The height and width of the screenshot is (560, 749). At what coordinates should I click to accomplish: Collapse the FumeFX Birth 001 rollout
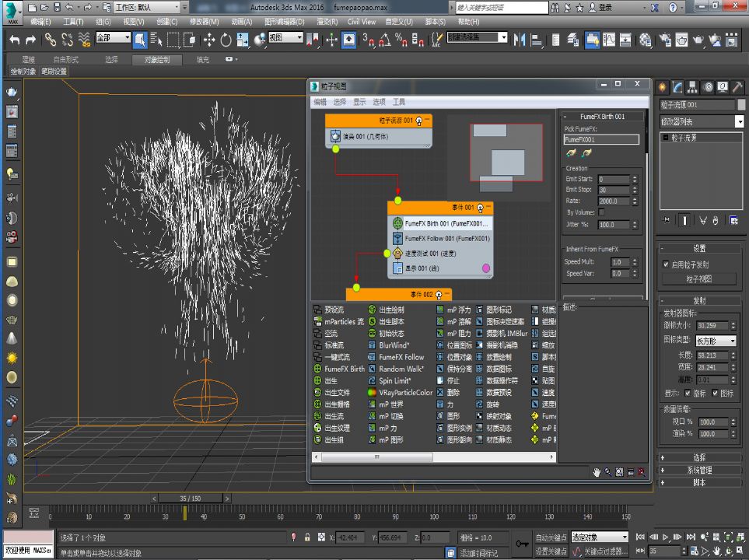tap(602, 117)
